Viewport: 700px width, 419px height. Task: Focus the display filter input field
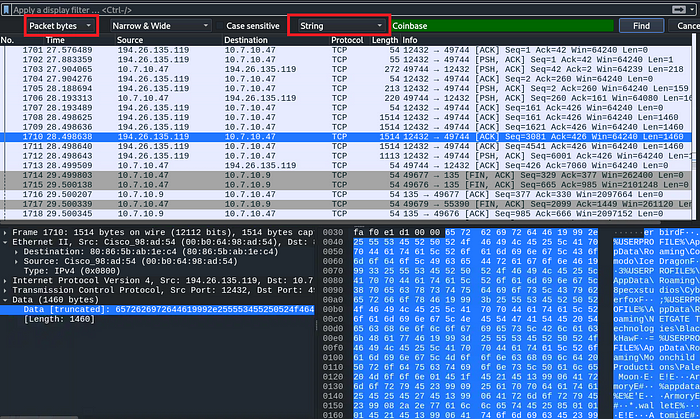339,9
